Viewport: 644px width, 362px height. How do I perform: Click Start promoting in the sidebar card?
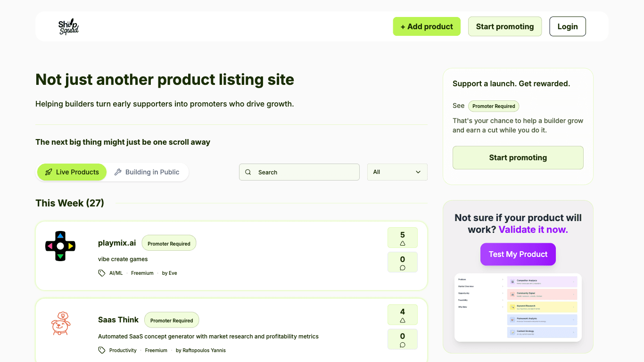pos(518,157)
